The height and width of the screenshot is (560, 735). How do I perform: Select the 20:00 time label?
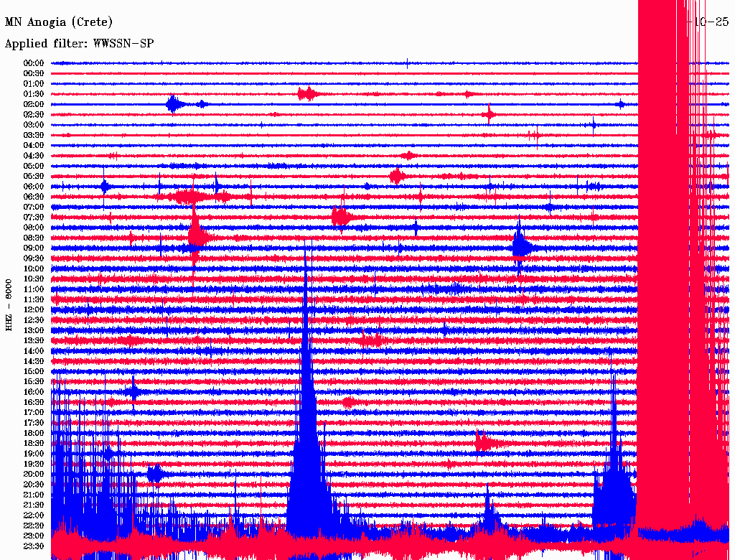pyautogui.click(x=34, y=474)
